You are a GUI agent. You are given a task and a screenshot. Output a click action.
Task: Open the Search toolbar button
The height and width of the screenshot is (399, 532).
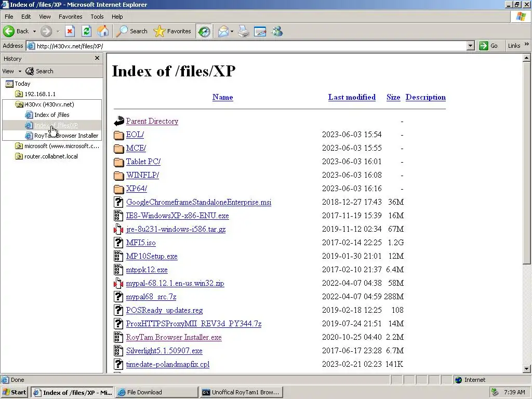click(131, 31)
